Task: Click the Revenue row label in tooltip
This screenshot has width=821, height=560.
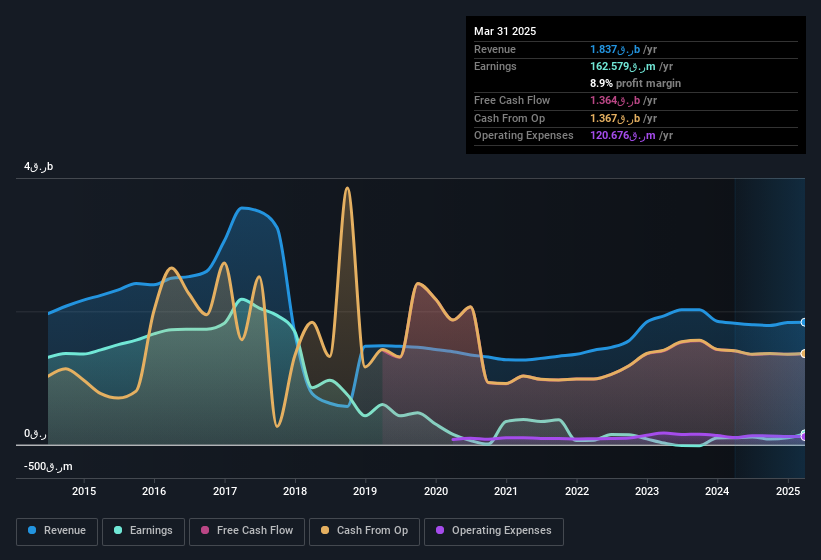Action: click(x=495, y=49)
